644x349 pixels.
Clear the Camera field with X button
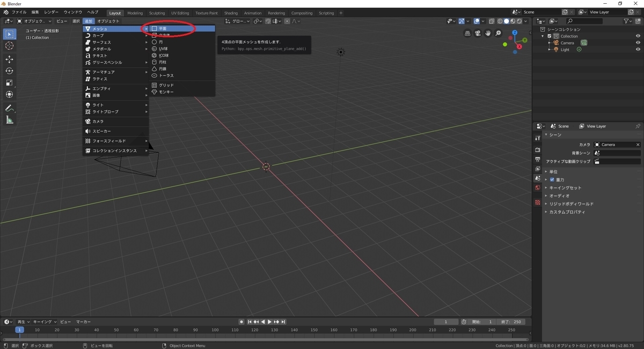click(638, 144)
